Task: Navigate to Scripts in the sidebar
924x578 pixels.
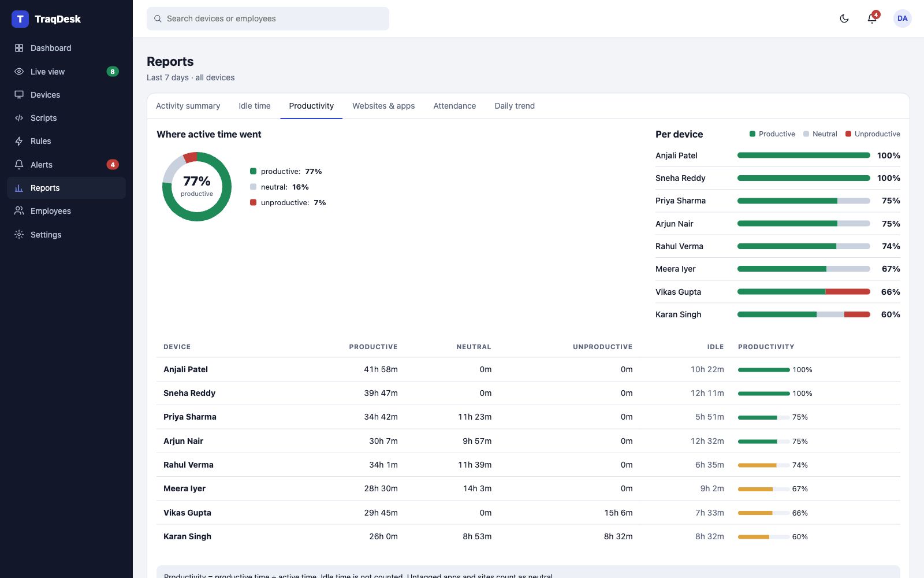Action: tap(66, 118)
